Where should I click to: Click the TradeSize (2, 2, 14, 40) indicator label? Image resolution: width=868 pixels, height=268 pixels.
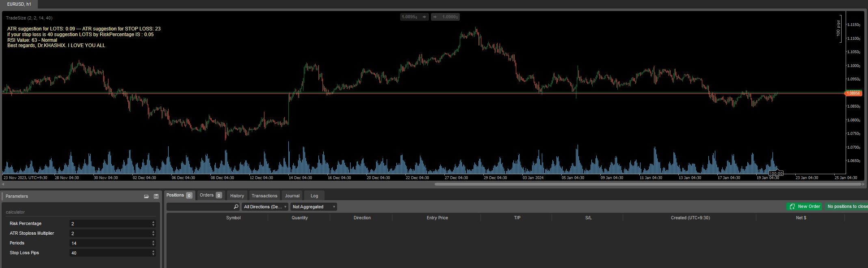(29, 18)
